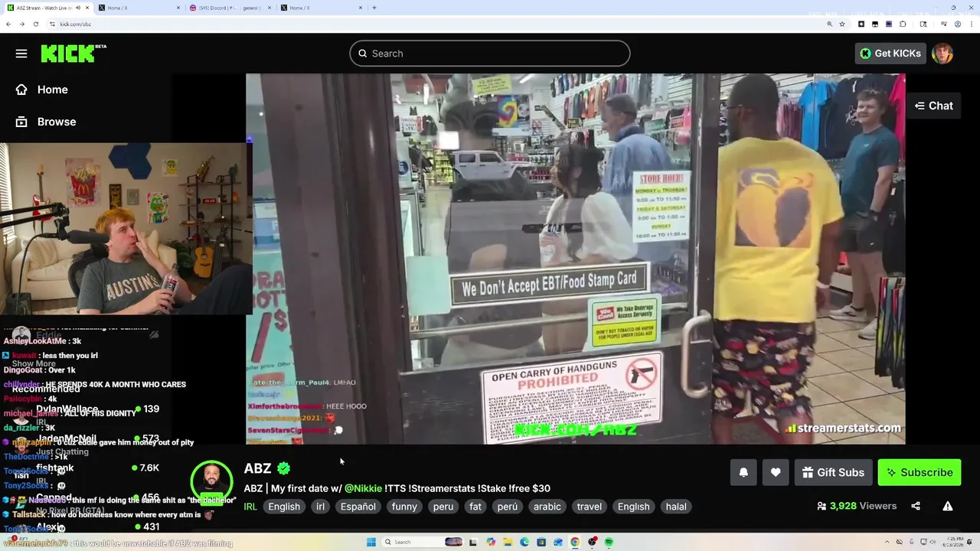
Task: Follow ABZ with the heart icon
Action: [x=776, y=472]
